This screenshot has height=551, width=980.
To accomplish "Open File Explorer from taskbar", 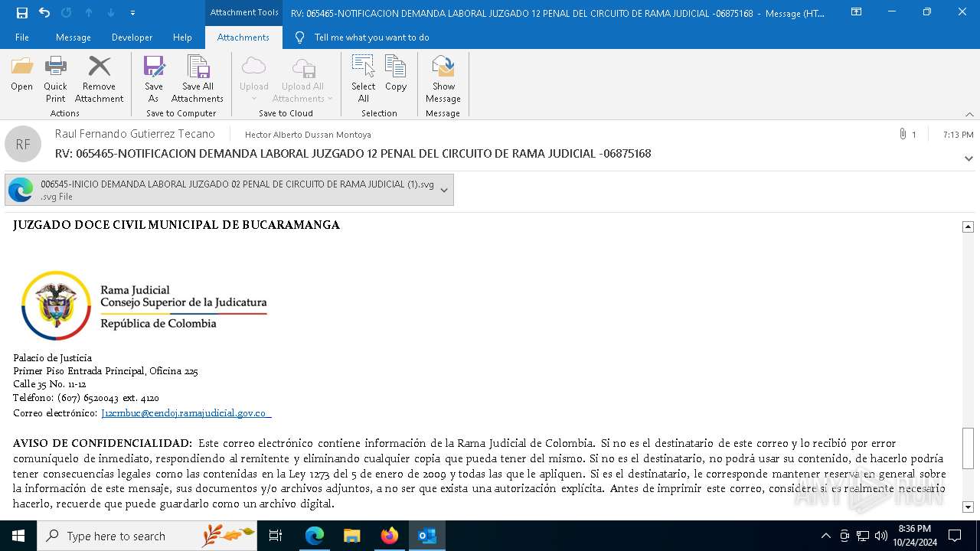I will (x=351, y=536).
